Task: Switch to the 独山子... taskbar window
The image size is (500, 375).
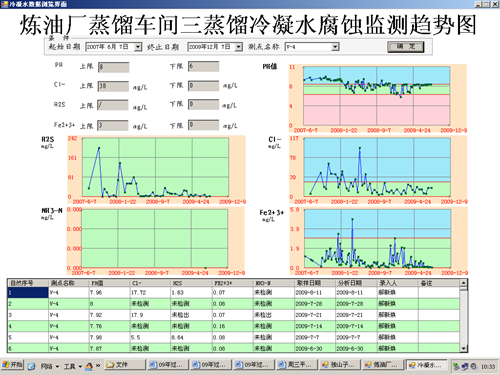Action: coord(339,365)
